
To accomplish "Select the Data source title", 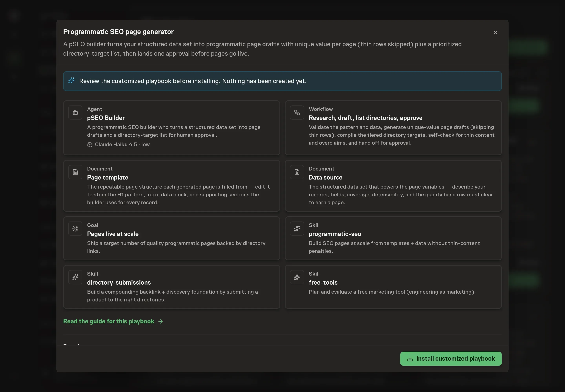I will click(x=325, y=177).
